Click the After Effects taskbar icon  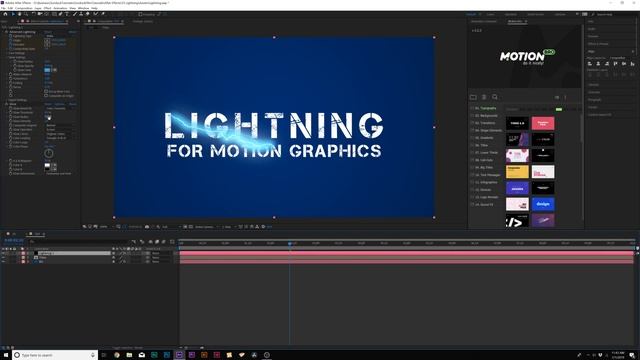(179, 355)
